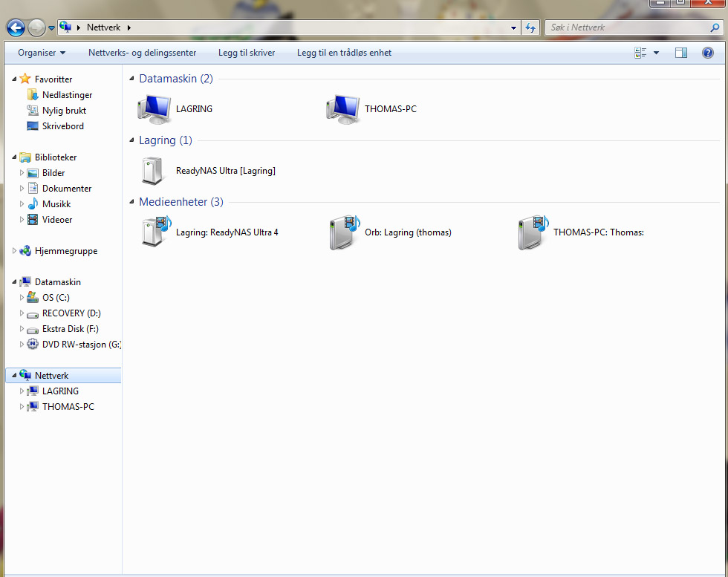Select the OS (C:) drive
728x577 pixels.
pyautogui.click(x=56, y=298)
